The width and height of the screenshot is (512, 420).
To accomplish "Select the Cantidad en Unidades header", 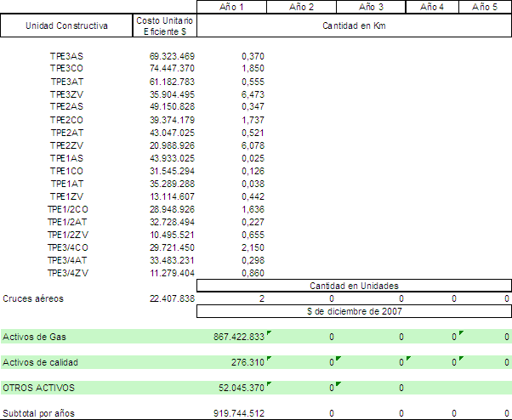I will 354,286.
